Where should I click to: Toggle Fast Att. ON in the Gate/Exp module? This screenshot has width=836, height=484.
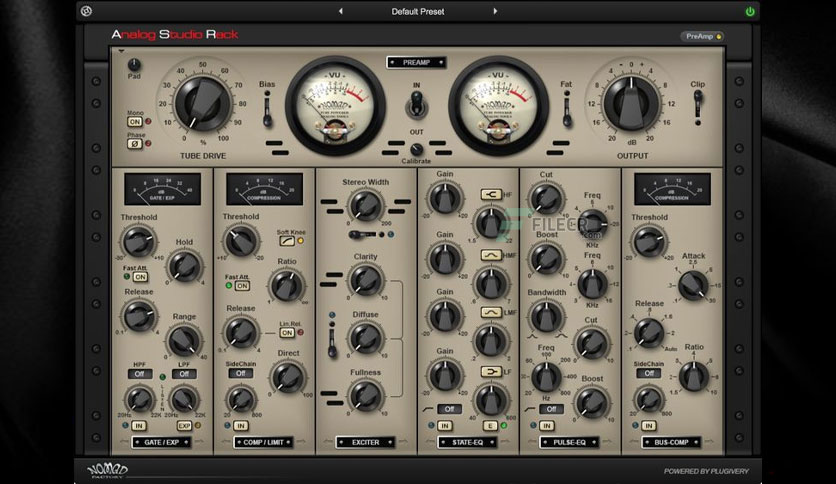pos(140,277)
